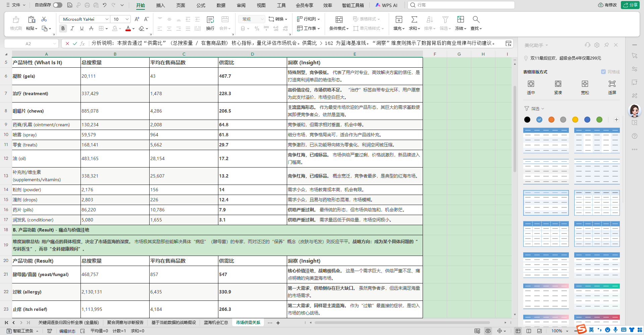Screen dimensions: 644x335
Task: Click the Italic formatting icon
Action: (72, 29)
